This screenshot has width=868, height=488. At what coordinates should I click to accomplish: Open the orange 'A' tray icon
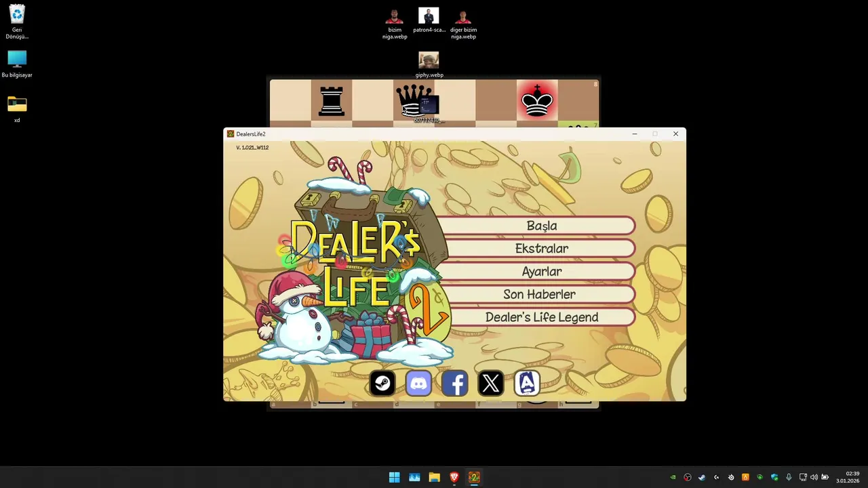click(745, 477)
